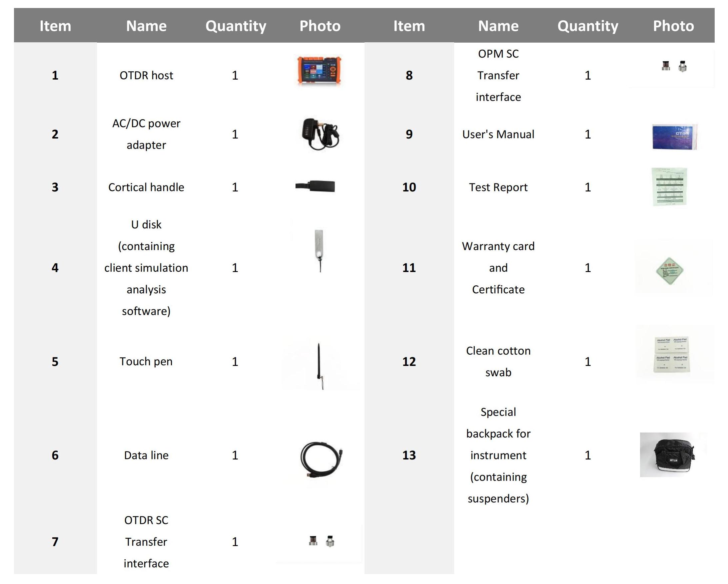Click the "Test Report" name text
Screen dimensions: 728x584
[498, 187]
